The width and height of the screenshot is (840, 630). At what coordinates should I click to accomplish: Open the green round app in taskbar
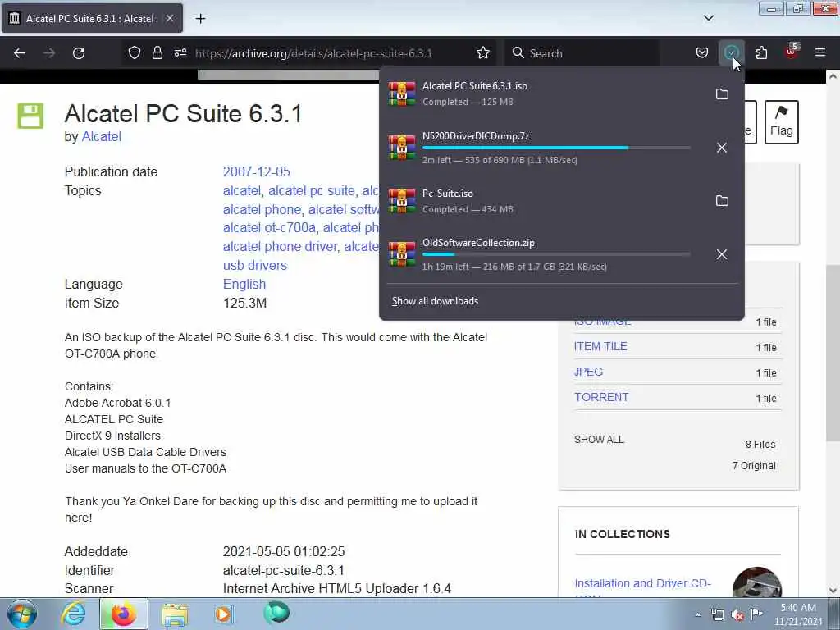(x=276, y=613)
